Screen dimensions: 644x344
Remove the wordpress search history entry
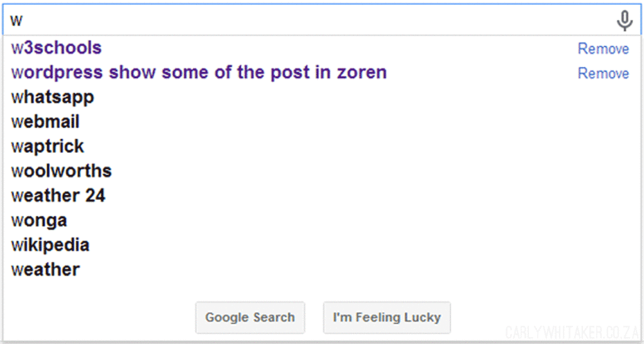point(603,74)
